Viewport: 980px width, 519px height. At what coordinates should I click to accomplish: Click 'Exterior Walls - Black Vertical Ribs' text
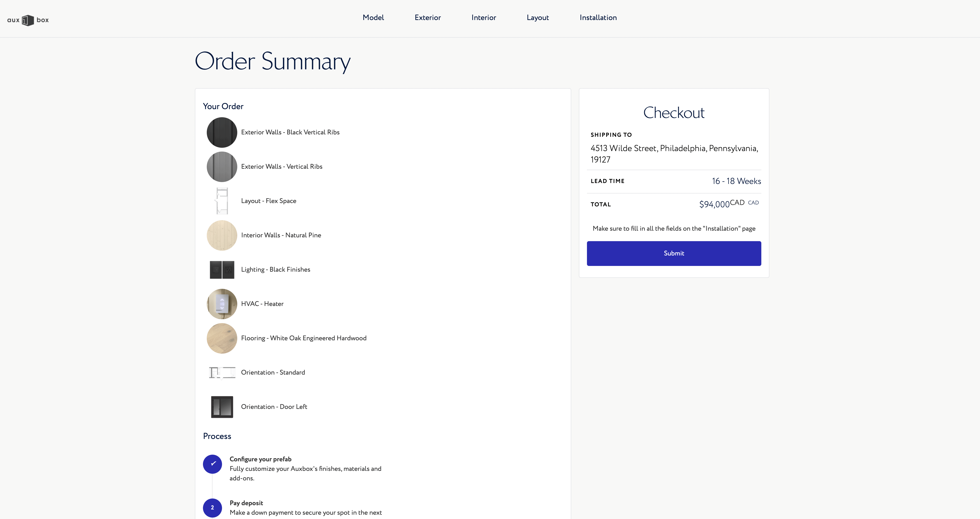(x=290, y=132)
